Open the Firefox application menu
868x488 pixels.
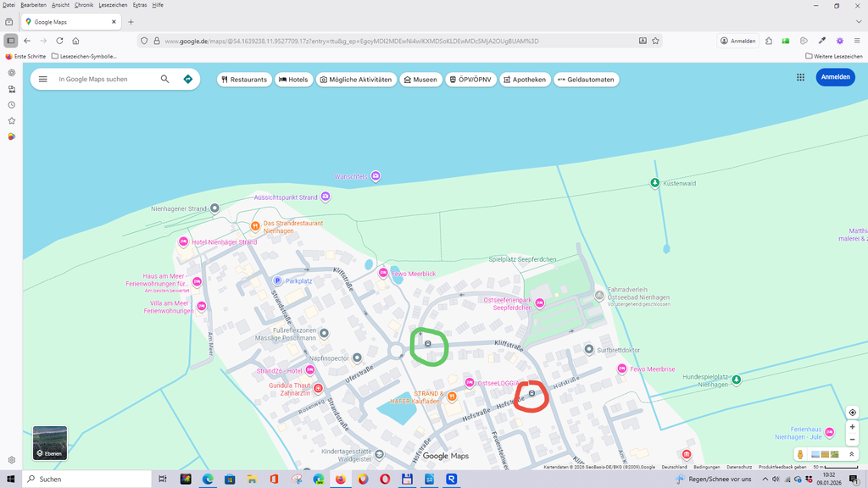pyautogui.click(x=857, y=41)
